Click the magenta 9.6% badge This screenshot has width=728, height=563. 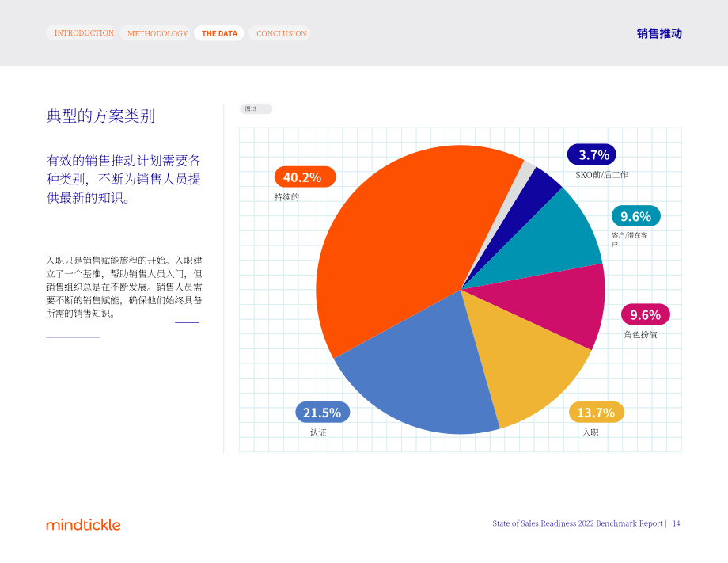646,314
